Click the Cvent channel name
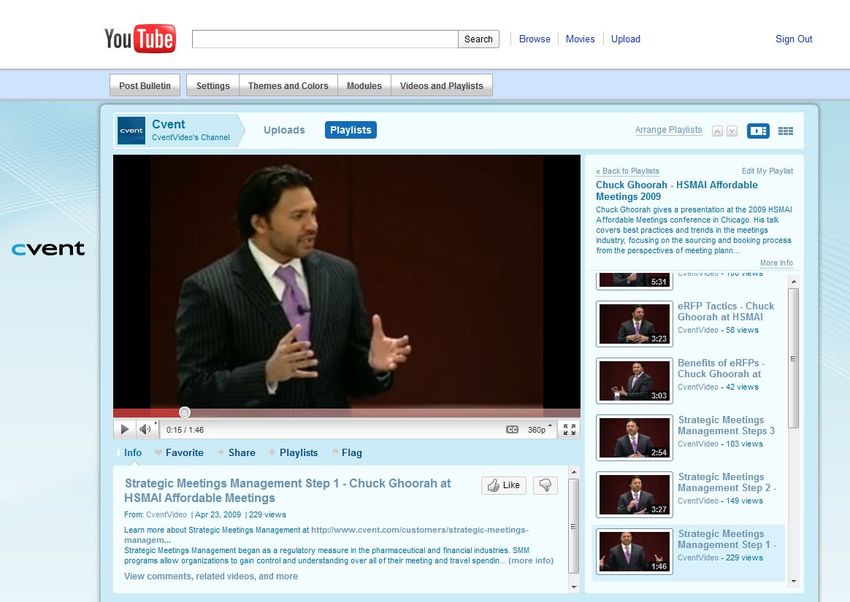 point(169,124)
